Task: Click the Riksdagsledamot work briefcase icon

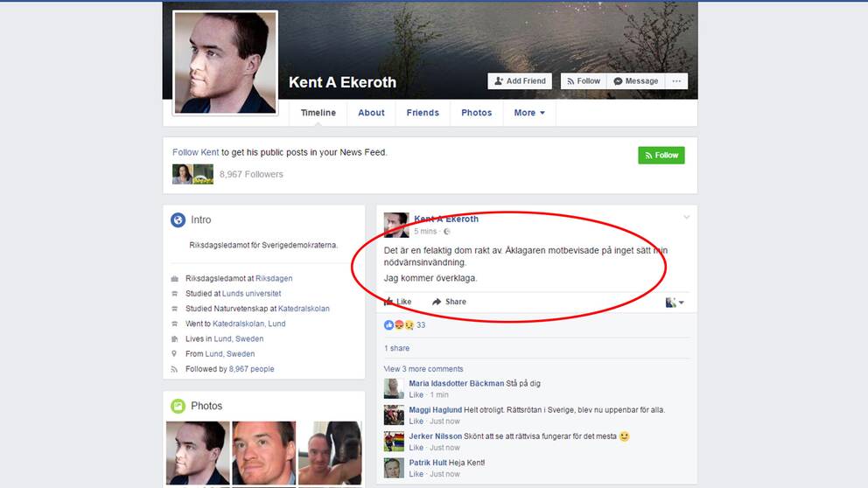Action: pyautogui.click(x=174, y=278)
